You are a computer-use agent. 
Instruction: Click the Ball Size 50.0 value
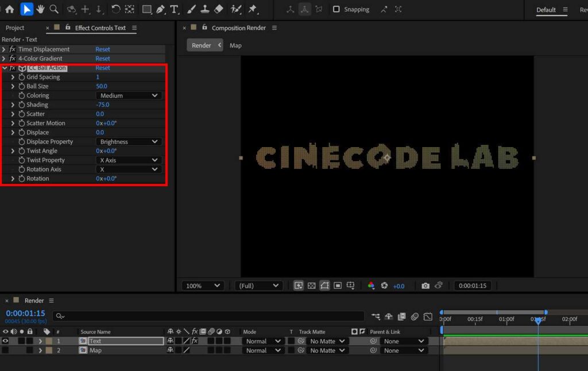point(101,86)
